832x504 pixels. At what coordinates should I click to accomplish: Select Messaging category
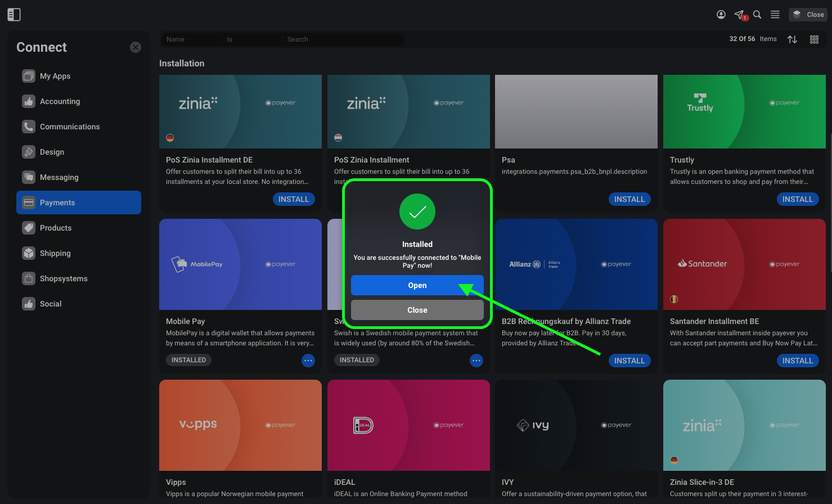click(x=79, y=177)
